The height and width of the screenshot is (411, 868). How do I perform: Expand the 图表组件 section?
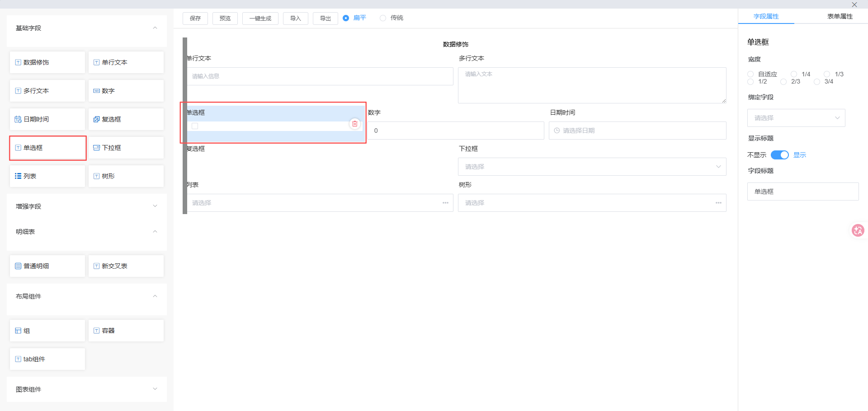pos(155,389)
